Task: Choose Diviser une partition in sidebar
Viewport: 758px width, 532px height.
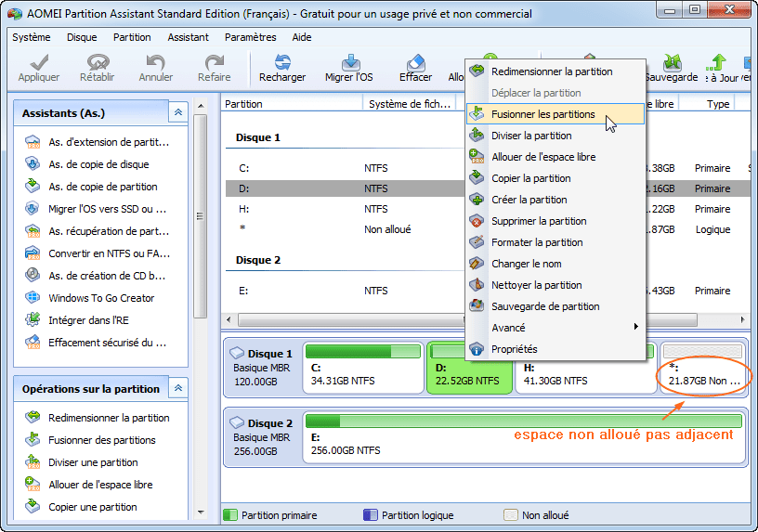Action: tap(82, 462)
